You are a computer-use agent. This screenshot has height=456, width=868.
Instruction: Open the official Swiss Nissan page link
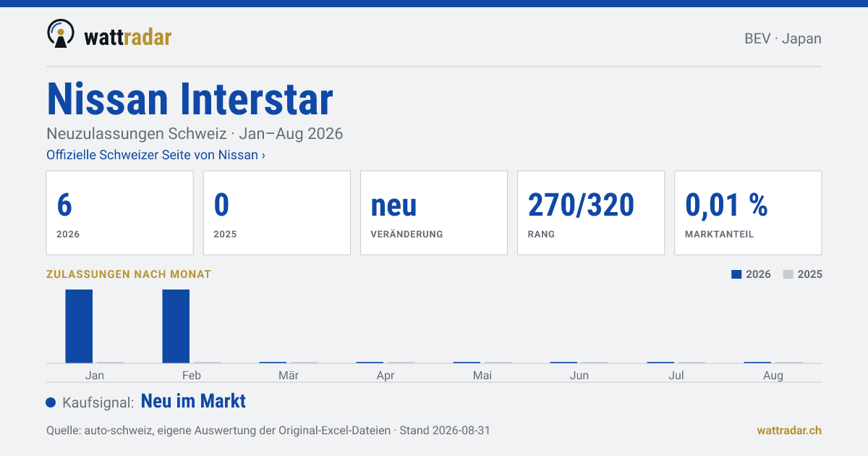(x=156, y=155)
